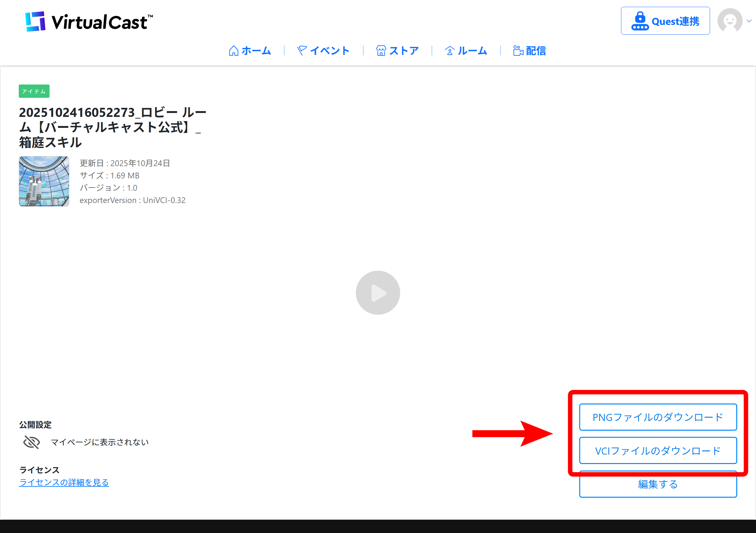Expand the account menu chevron
This screenshot has height=533, width=756.
tap(749, 21)
